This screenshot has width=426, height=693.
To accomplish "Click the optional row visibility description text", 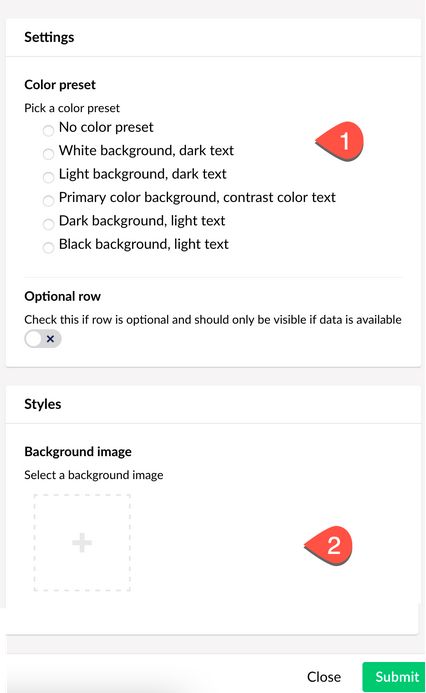I will click(x=213, y=320).
